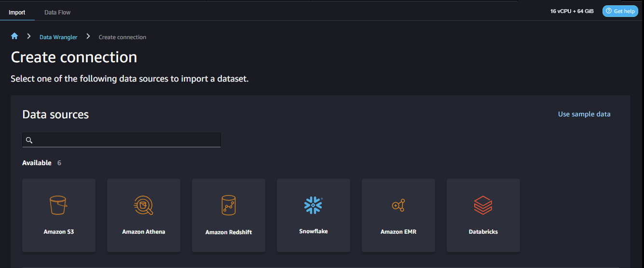Click the Get help button
This screenshot has height=268, width=644.
[x=620, y=11]
